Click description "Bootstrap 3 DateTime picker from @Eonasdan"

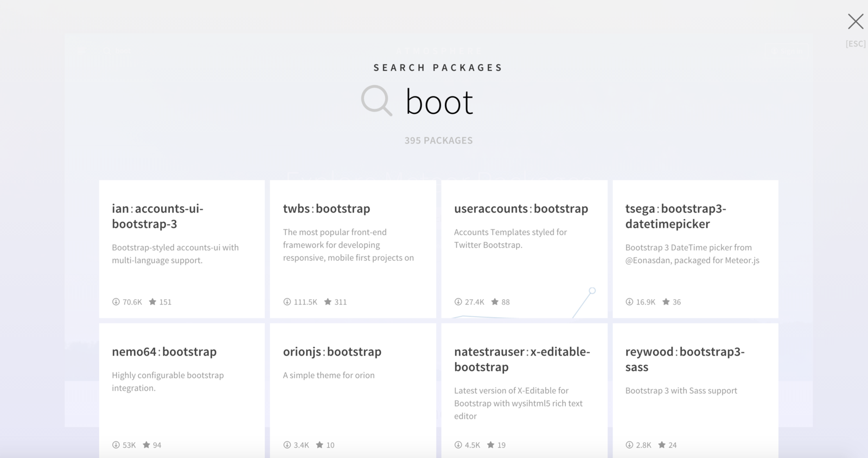point(692,254)
